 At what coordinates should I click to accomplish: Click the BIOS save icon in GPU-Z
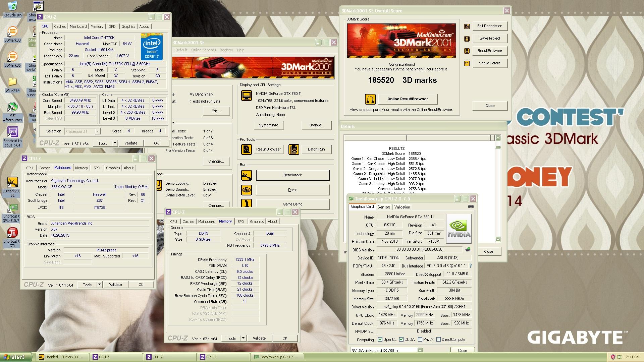pyautogui.click(x=468, y=249)
